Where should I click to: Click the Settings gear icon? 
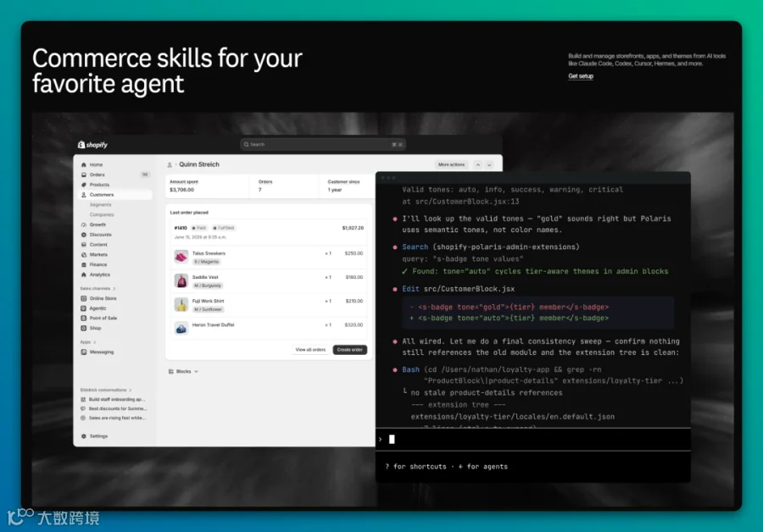coord(84,436)
